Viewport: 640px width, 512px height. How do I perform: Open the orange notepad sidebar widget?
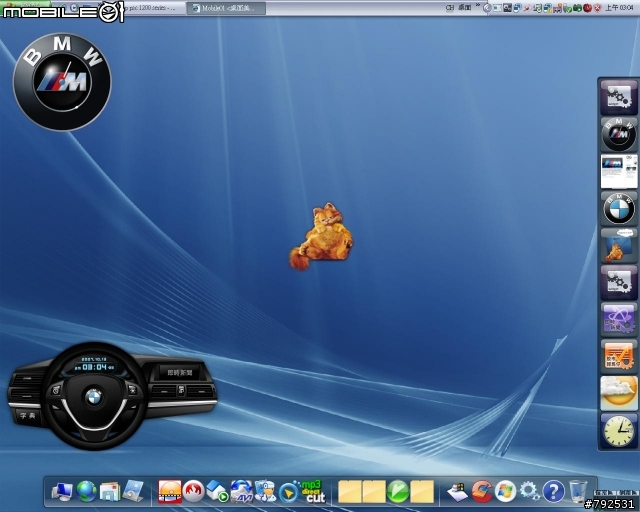tap(618, 356)
